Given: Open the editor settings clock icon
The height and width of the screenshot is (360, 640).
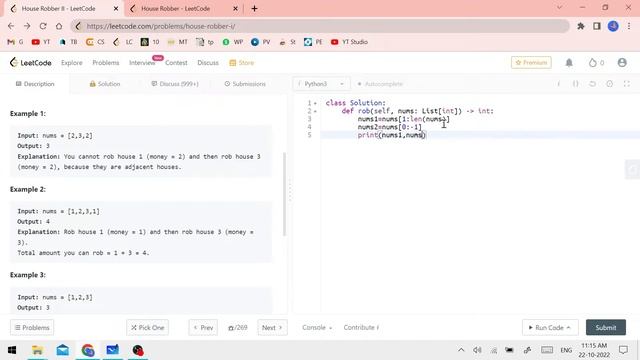Looking at the screenshot, I should tap(609, 84).
